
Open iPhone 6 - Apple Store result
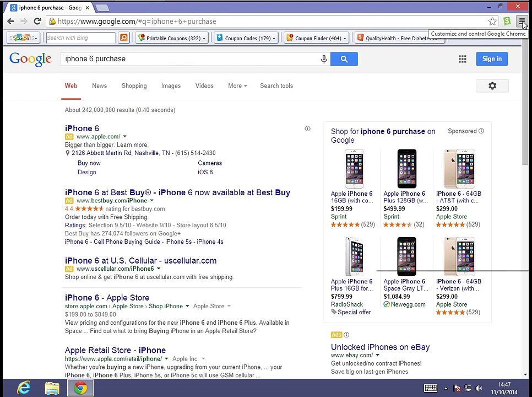[107, 298]
